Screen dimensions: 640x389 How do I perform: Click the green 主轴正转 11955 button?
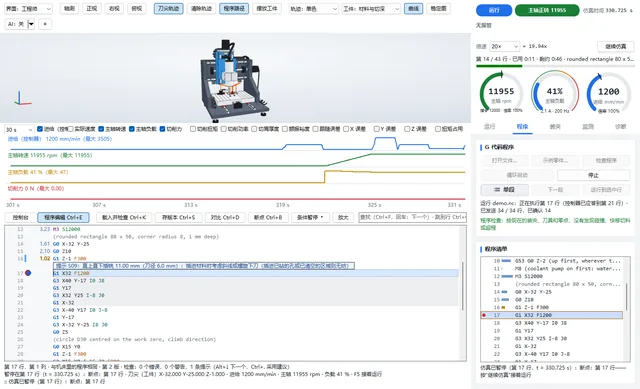547,10
